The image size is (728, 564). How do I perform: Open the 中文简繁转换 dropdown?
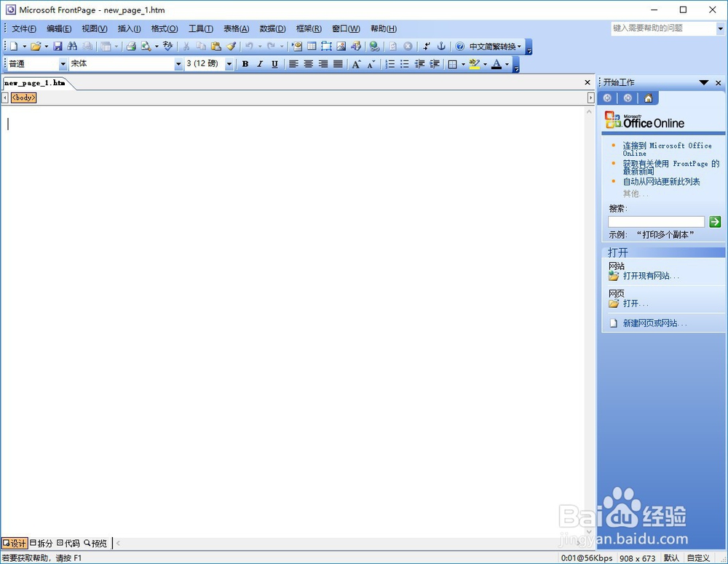(x=494, y=46)
